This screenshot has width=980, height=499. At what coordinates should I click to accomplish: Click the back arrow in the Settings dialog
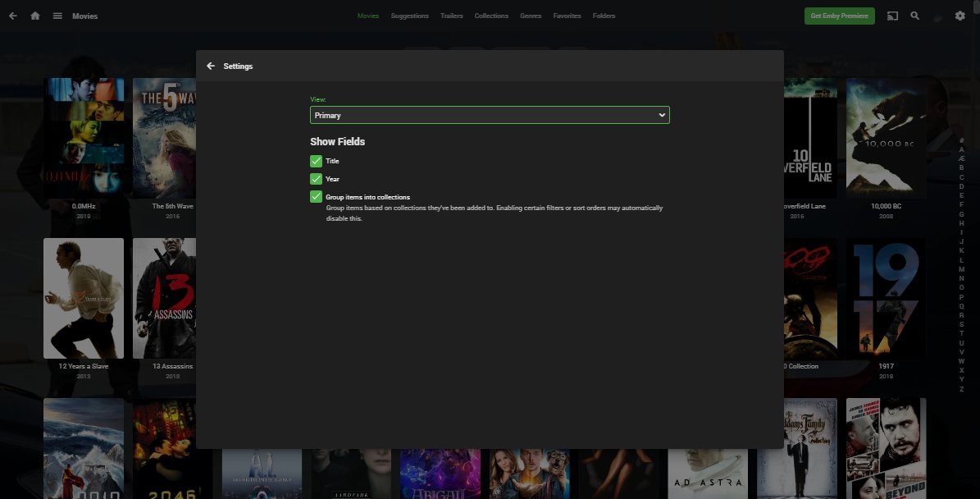(x=211, y=66)
